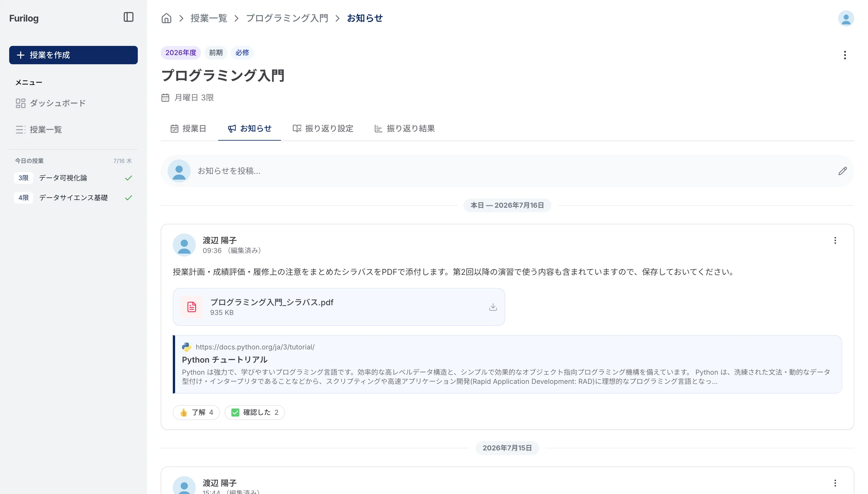Screen dimensions: 868x494
Task: Click the green check emoji on 確認した
Action: click(x=235, y=413)
